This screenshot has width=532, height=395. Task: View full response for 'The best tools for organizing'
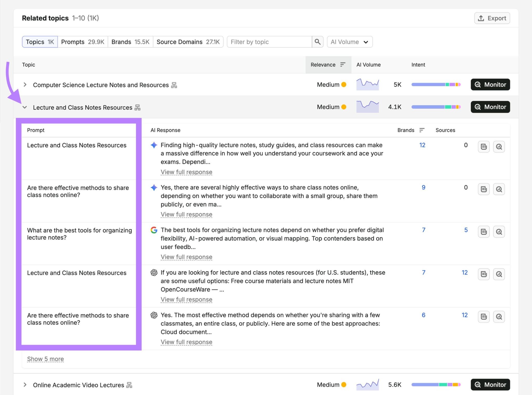tap(187, 257)
